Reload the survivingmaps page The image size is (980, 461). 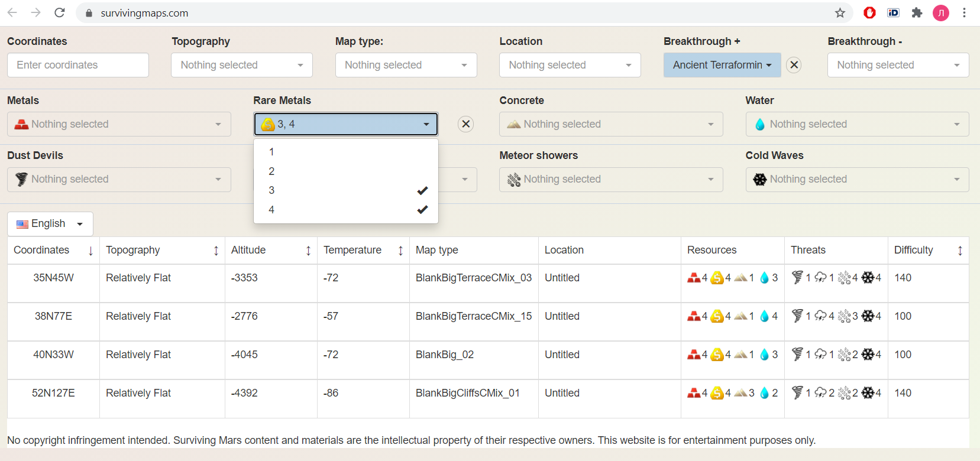60,13
